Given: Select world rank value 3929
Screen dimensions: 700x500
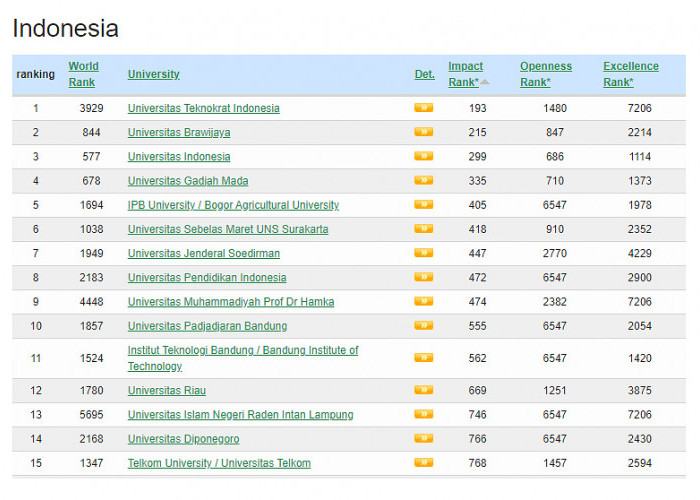Looking at the screenshot, I should click(91, 108).
